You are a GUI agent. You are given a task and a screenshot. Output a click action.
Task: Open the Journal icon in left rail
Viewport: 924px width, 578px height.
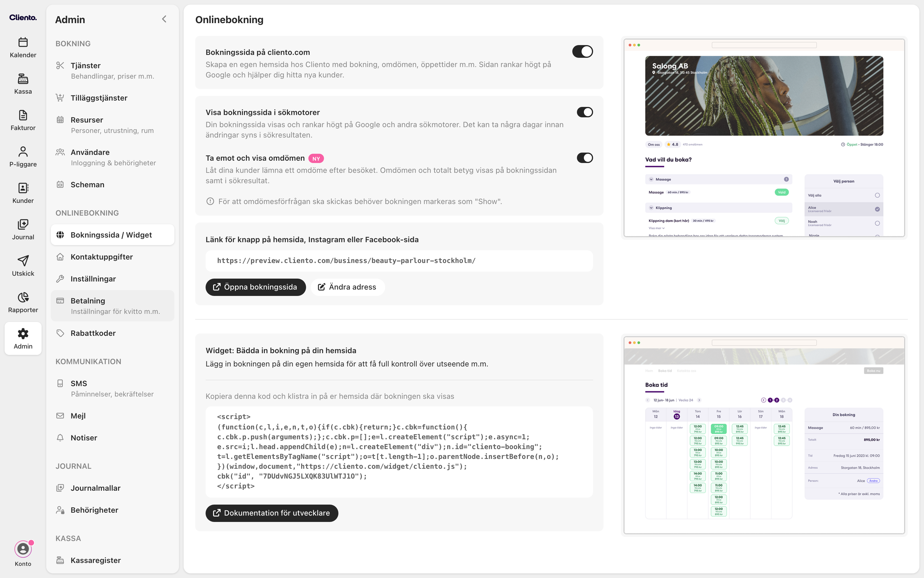(23, 224)
